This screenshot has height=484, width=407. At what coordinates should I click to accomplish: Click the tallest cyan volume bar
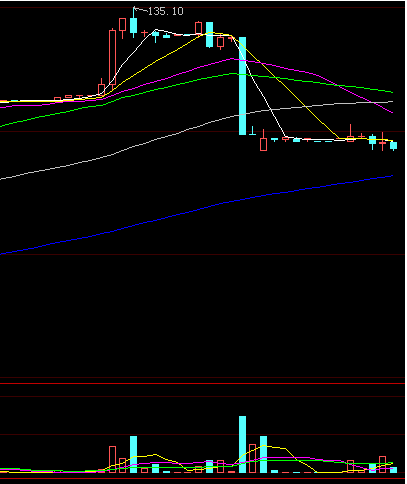[x=243, y=444]
